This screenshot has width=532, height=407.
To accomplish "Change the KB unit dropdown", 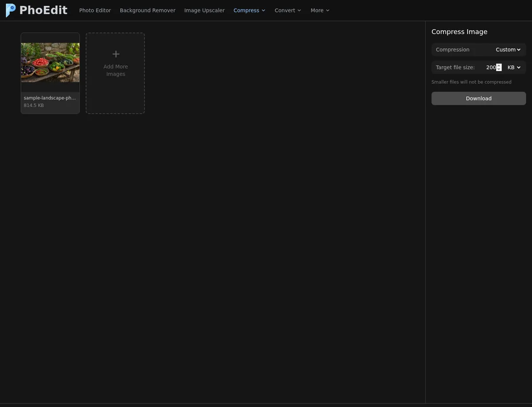I will [x=514, y=67].
